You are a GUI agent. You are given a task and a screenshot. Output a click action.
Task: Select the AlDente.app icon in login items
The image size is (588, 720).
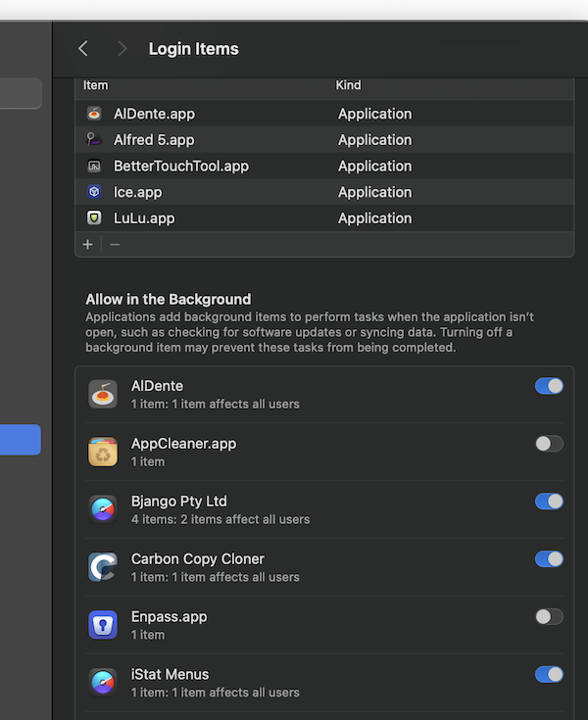[x=94, y=114]
